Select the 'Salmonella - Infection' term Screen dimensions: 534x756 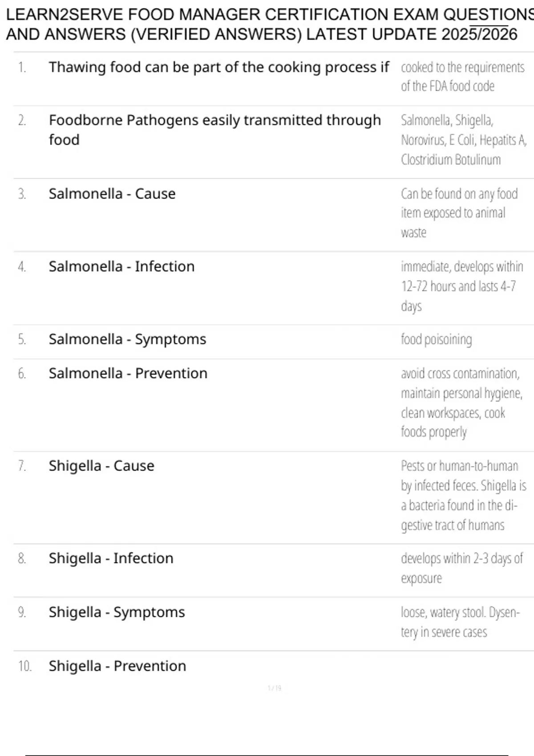point(121,266)
